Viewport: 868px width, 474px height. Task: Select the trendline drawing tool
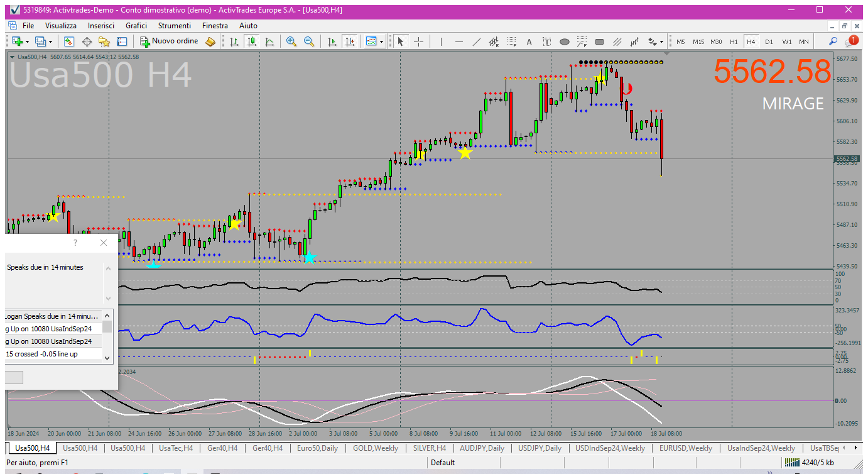[477, 41]
